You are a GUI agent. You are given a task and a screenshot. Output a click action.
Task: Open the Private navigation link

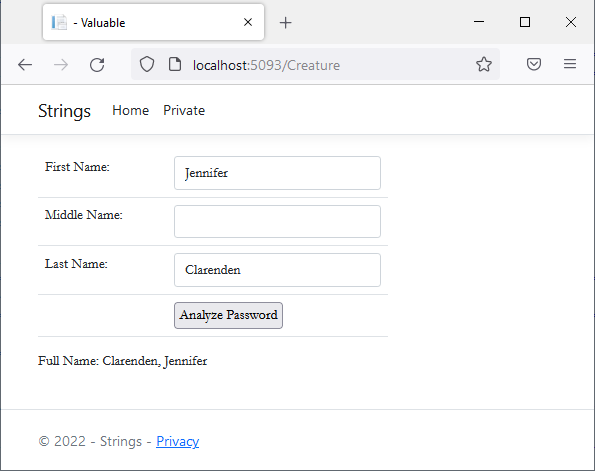pos(184,110)
